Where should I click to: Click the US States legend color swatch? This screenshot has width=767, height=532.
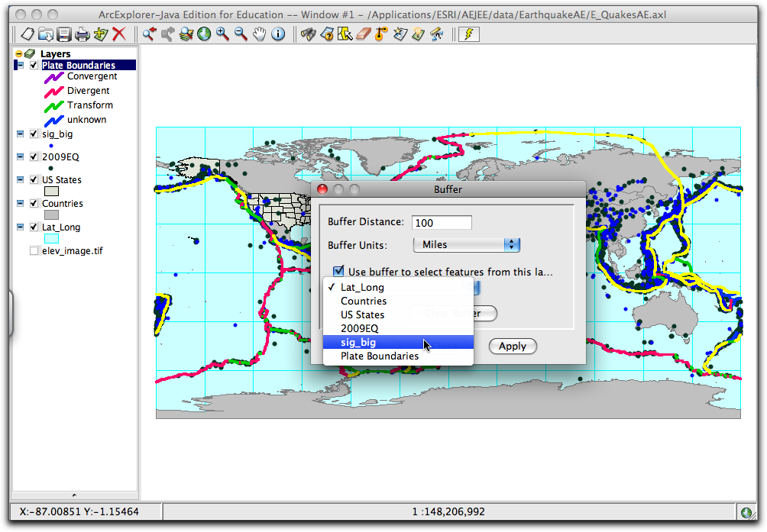51,192
